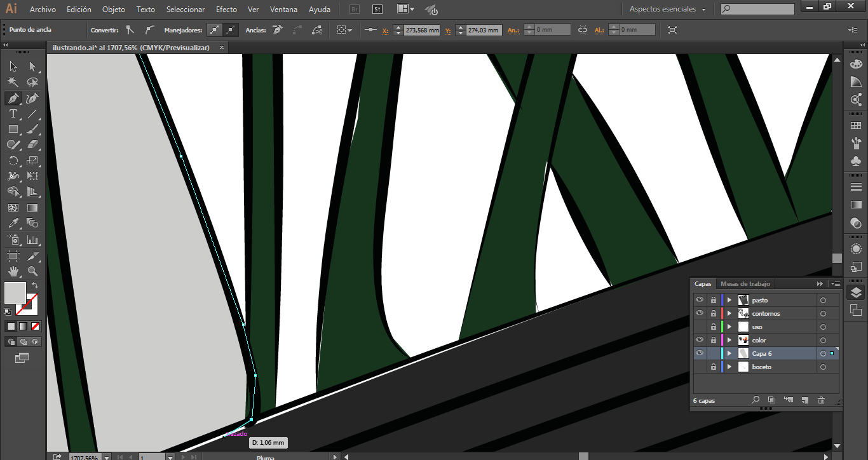
Task: Click the locate object magnifier in Capas panel
Action: point(756,400)
